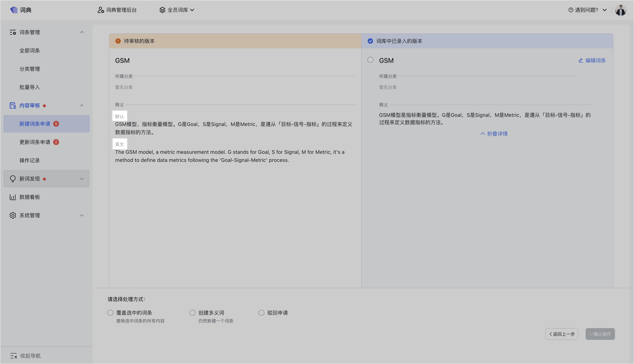Expand the 新词发现 section chevron
Image resolution: width=634 pixels, height=364 pixels.
click(x=82, y=179)
